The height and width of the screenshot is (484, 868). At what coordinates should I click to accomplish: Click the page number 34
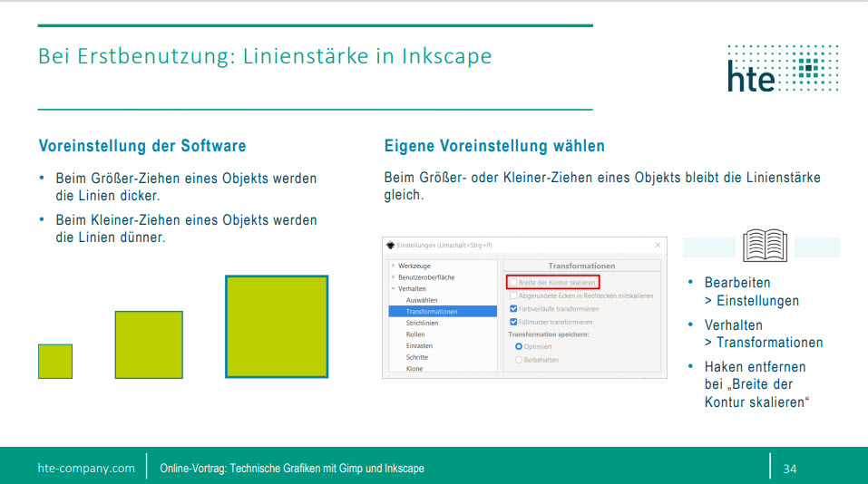[x=790, y=469]
